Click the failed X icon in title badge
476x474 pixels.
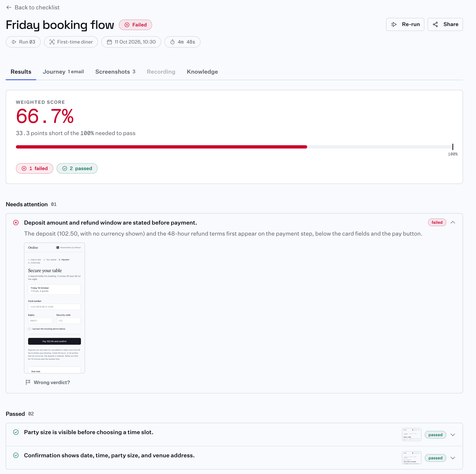tap(127, 25)
